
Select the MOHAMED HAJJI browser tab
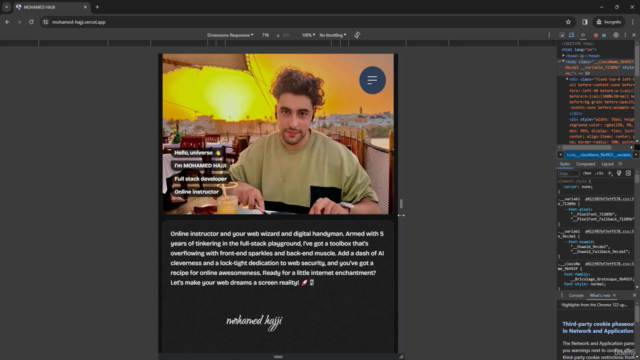(x=51, y=7)
